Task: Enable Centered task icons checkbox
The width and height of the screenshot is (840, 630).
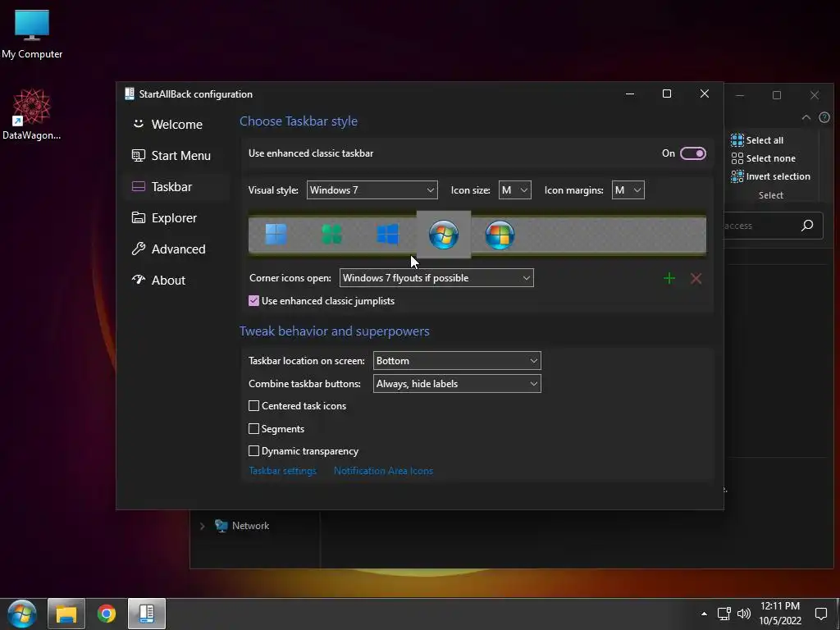Action: 254,406
